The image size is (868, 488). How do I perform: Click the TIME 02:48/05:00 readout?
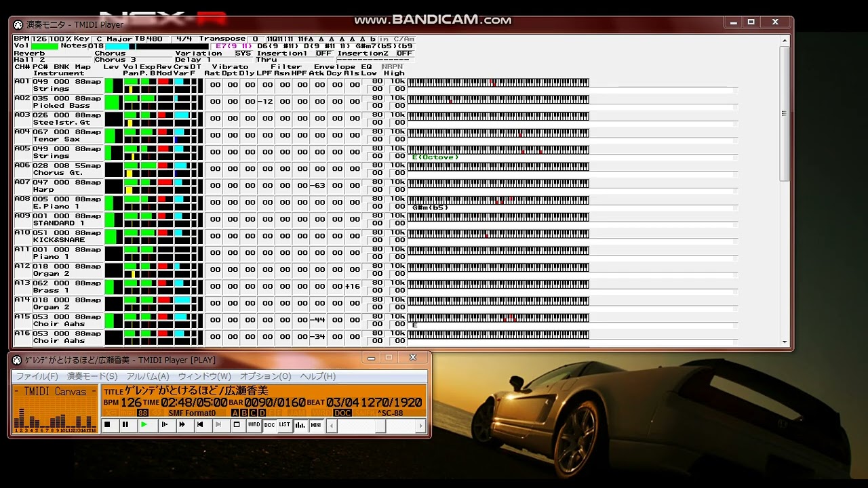184,403
